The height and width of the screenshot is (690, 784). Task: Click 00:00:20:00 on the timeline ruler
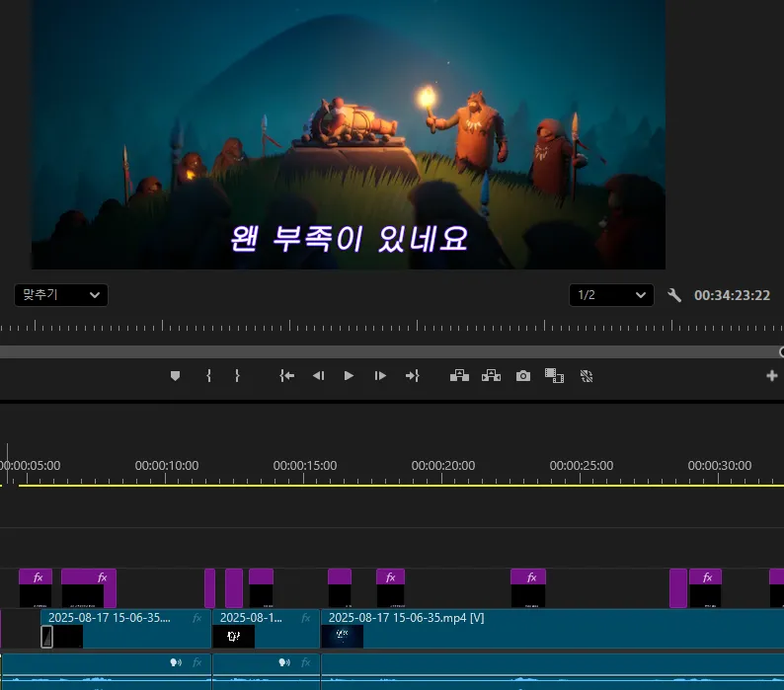point(443,466)
